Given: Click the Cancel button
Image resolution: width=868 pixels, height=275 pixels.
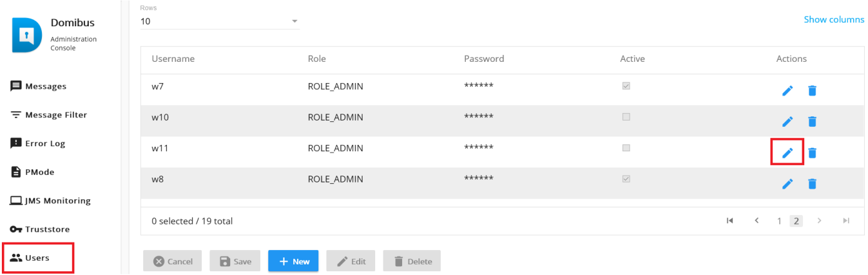Looking at the screenshot, I should [x=173, y=261].
